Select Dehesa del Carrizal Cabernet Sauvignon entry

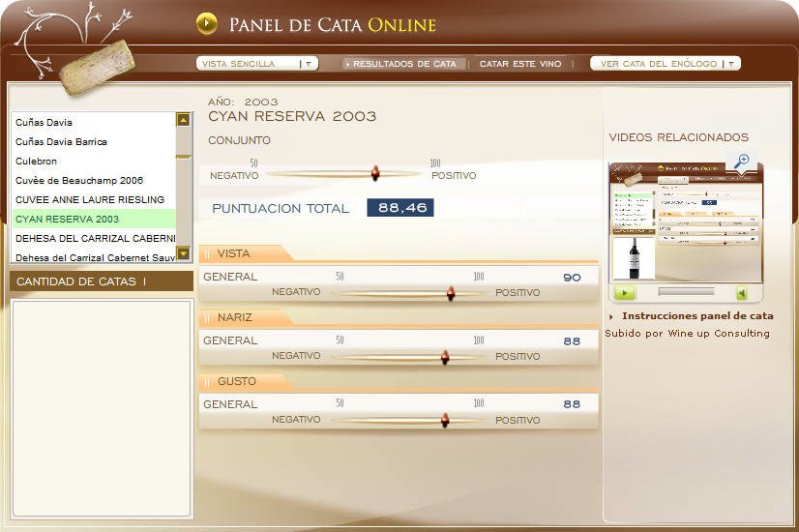click(96, 257)
